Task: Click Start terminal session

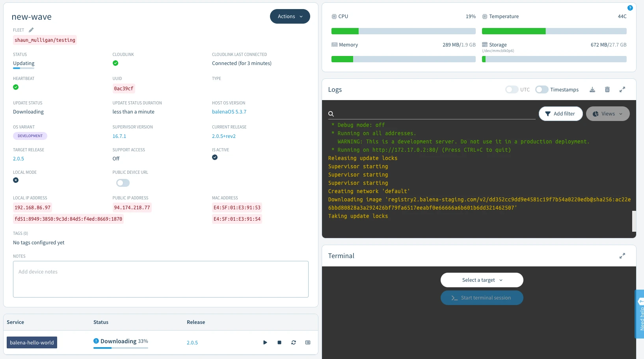Action: click(482, 298)
